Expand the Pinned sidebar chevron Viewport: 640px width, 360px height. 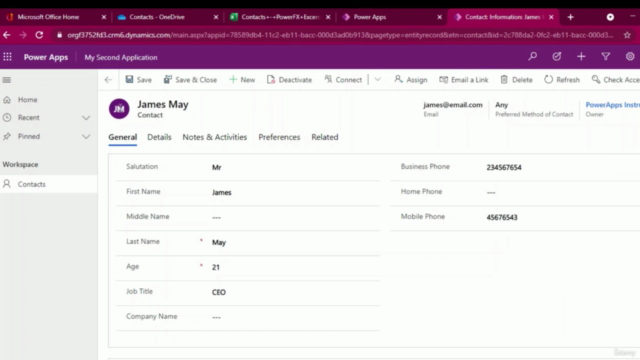[86, 137]
